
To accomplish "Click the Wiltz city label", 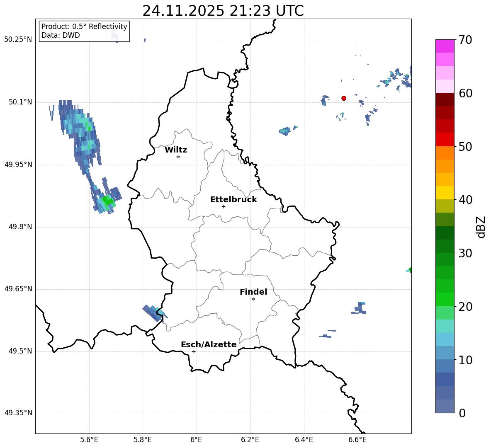I will point(176,150).
